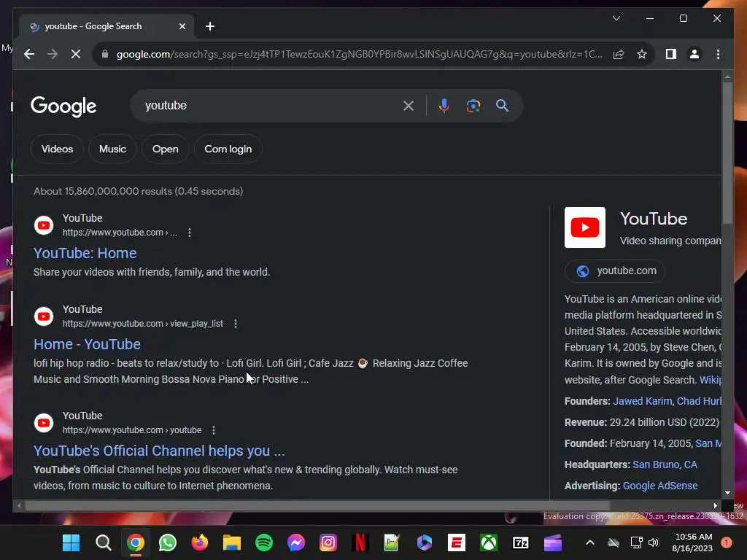Select the Open filter chip
The image size is (747, 560).
(x=166, y=149)
